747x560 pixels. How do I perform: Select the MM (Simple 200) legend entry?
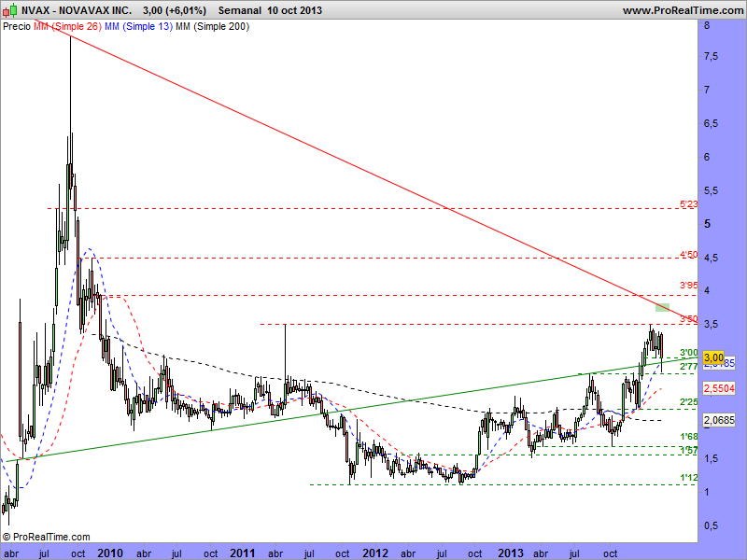click(213, 27)
